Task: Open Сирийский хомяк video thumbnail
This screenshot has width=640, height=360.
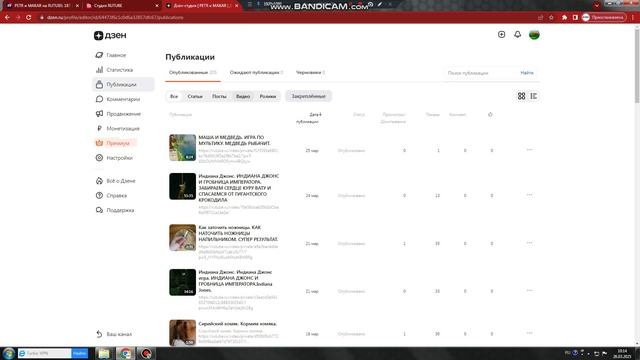Action: click(x=182, y=333)
